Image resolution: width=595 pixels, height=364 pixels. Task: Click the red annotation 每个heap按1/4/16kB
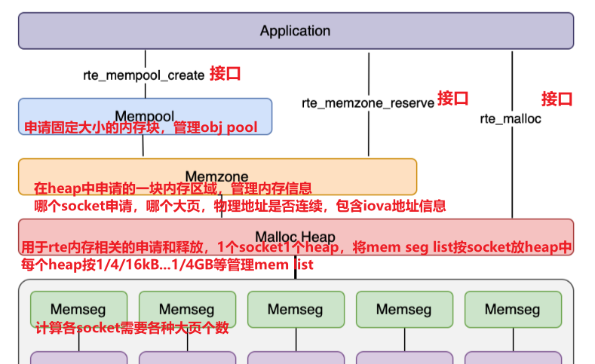pyautogui.click(x=167, y=265)
